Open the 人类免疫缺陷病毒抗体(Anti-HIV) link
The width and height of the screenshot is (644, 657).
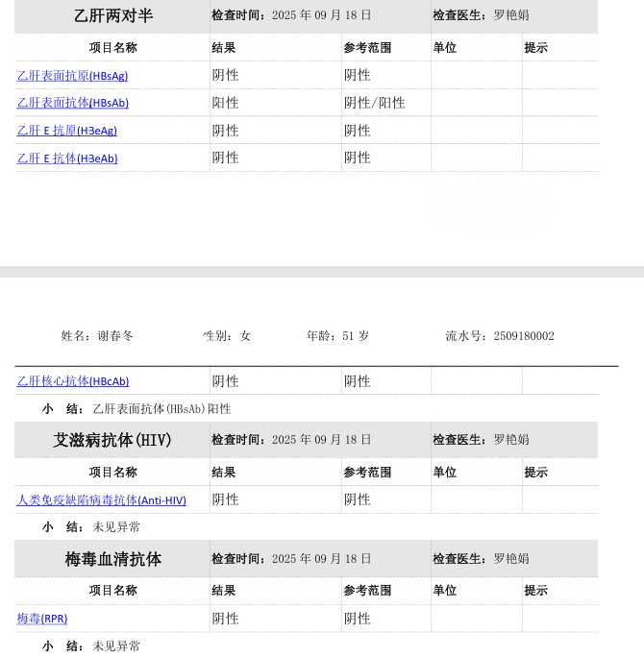point(101,500)
